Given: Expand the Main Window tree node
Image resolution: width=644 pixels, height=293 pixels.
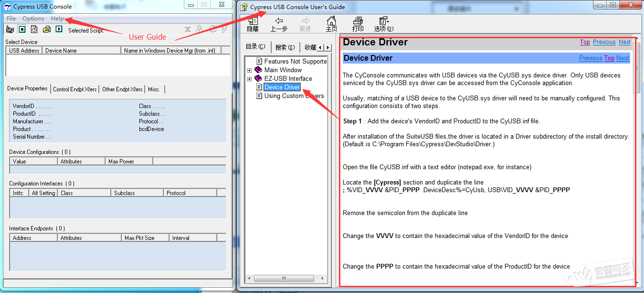Looking at the screenshot, I should (x=249, y=70).
